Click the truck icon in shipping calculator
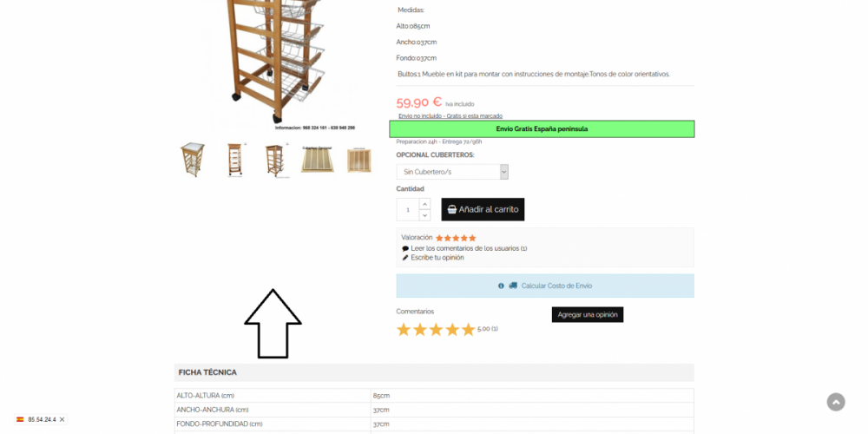Image resolution: width=868 pixels, height=434 pixels. 513,286
